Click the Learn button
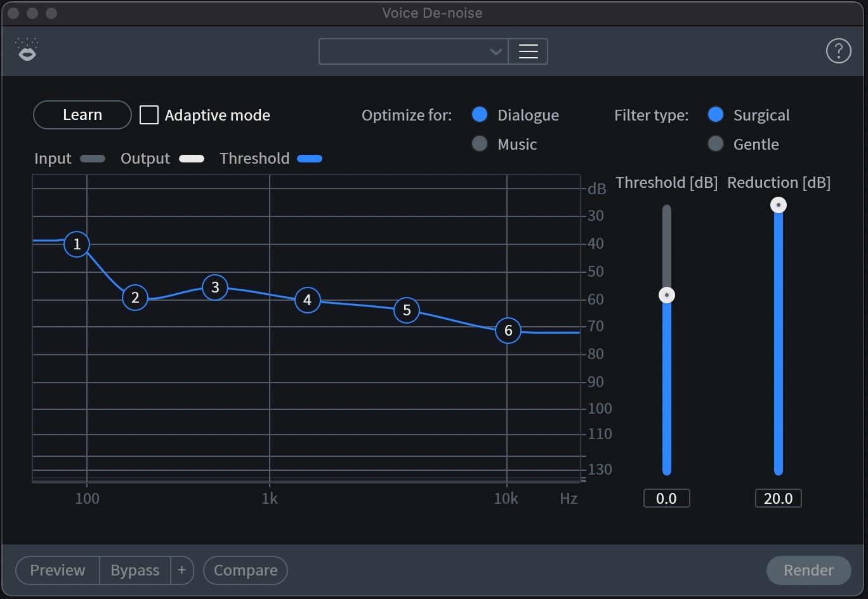The height and width of the screenshot is (599, 868). (82, 115)
